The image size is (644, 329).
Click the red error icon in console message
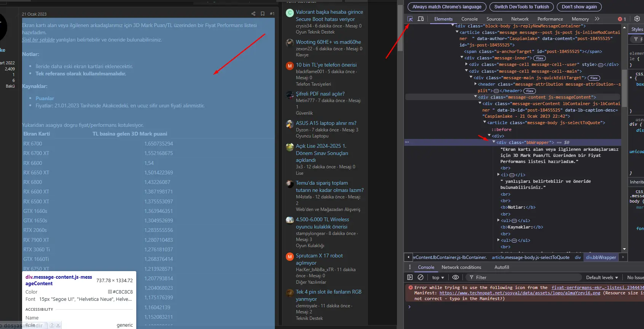411,287
